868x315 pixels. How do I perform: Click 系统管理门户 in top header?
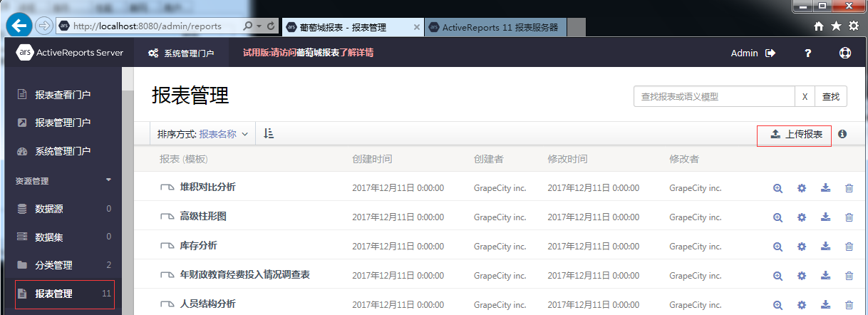[181, 53]
